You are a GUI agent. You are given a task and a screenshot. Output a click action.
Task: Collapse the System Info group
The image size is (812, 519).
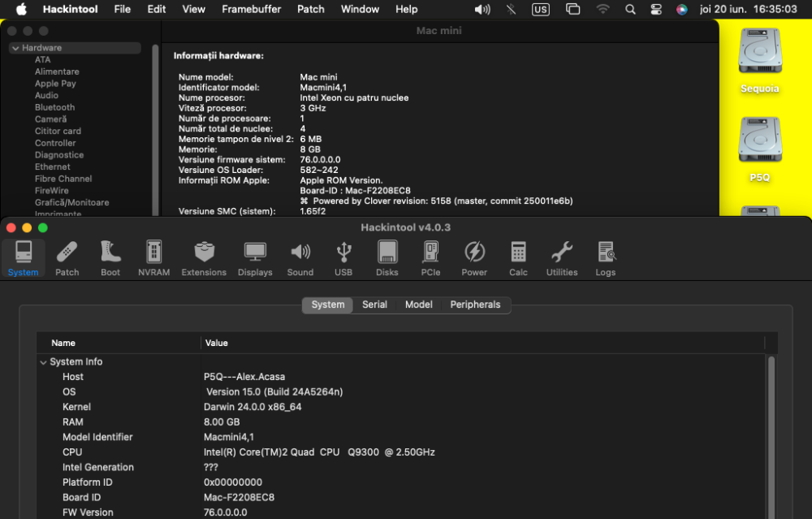pyautogui.click(x=44, y=362)
